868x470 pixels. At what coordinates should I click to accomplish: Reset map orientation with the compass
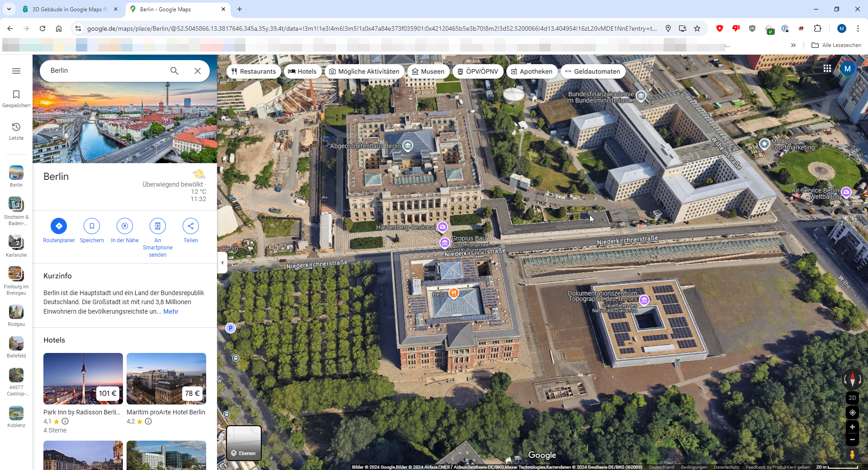852,379
